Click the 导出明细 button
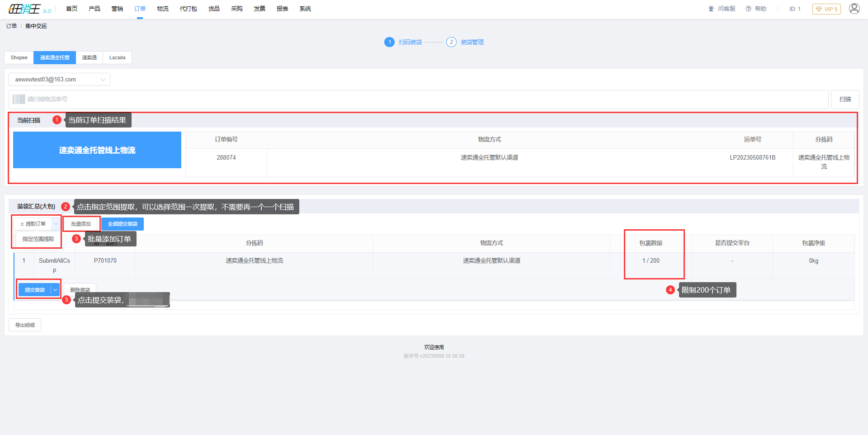This screenshot has height=435, width=868. click(25, 325)
